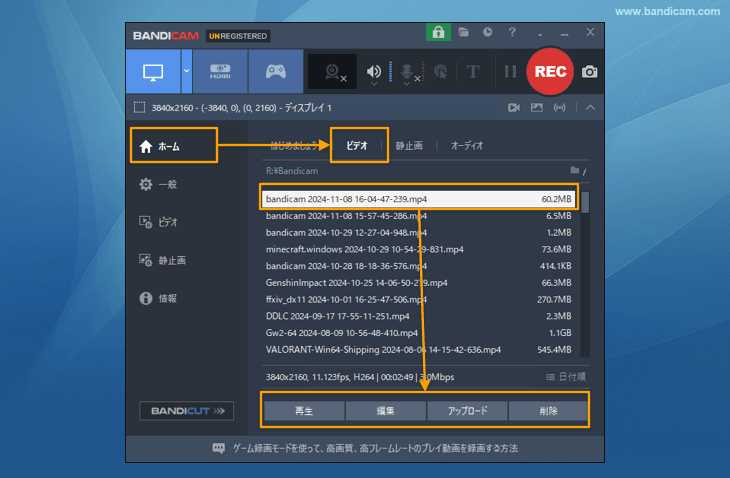
Task: Click broadcast signal icon in status bar
Action: [x=559, y=108]
